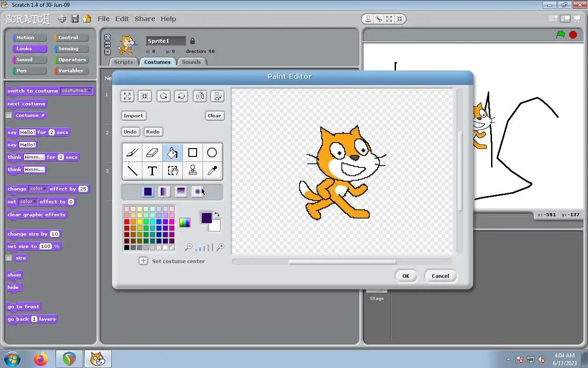Choose the horizontal gradient fill option

164,192
